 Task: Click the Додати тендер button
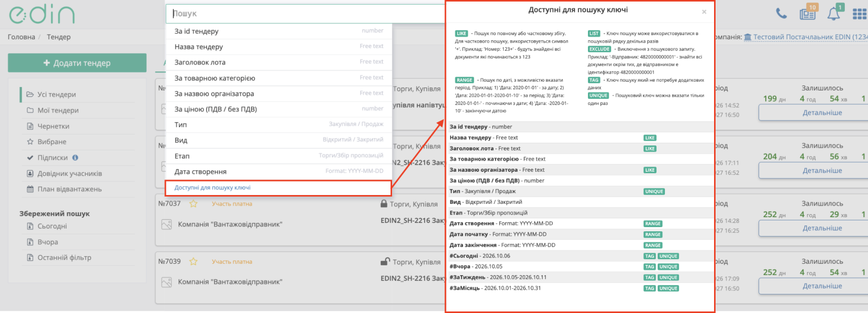pos(77,63)
